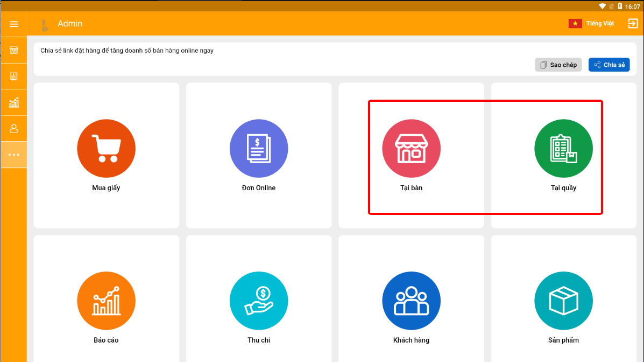Open the Khách hàng customers icon
Image resolution: width=644 pixels, height=362 pixels.
pos(411,301)
